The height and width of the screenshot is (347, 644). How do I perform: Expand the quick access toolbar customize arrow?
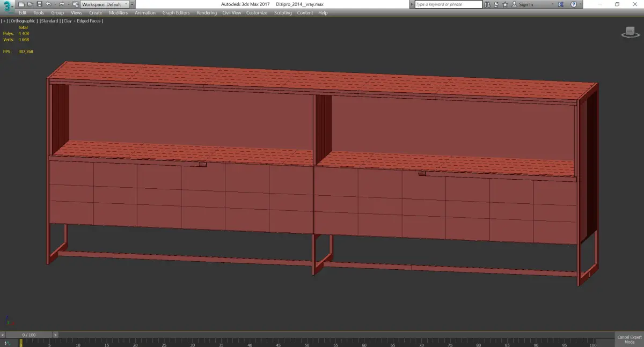coord(132,4)
